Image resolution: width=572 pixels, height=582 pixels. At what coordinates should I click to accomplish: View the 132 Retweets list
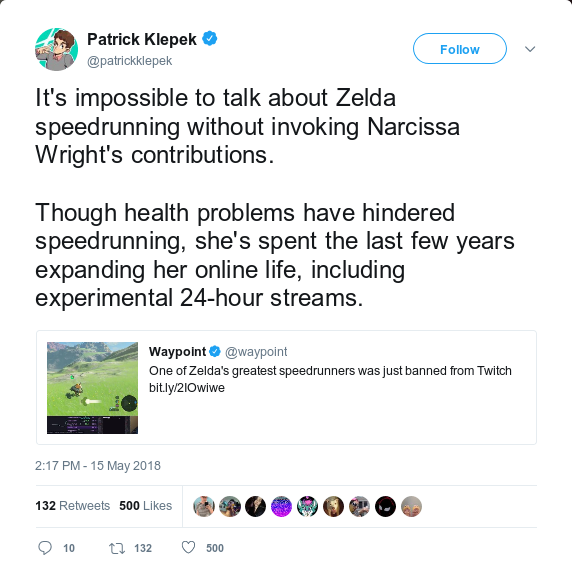pyautogui.click(x=73, y=506)
